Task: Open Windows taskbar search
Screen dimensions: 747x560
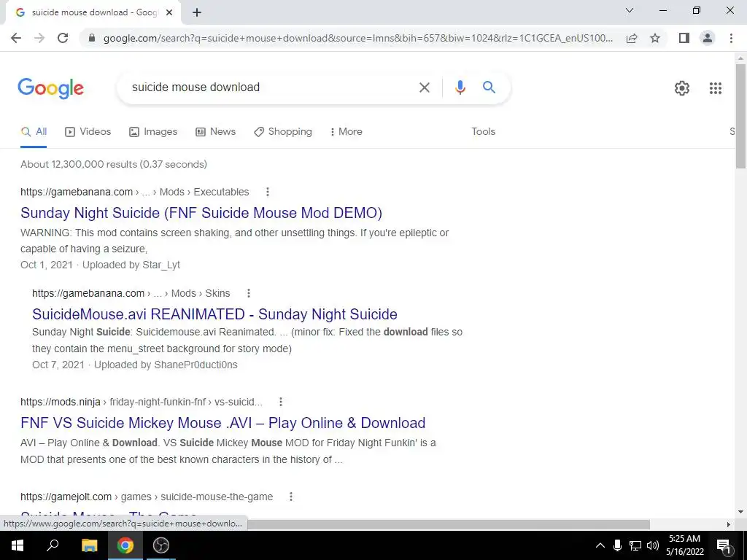Action: [x=53, y=545]
